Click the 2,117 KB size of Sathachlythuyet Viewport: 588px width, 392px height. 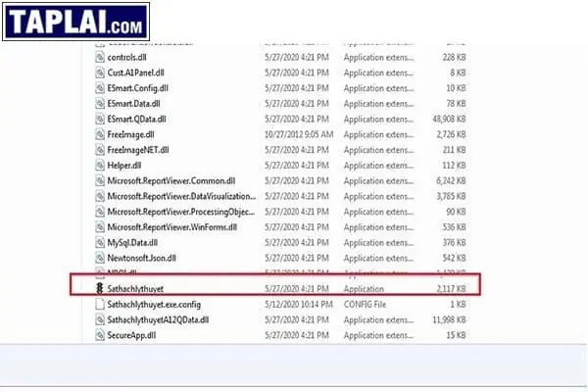coord(451,288)
